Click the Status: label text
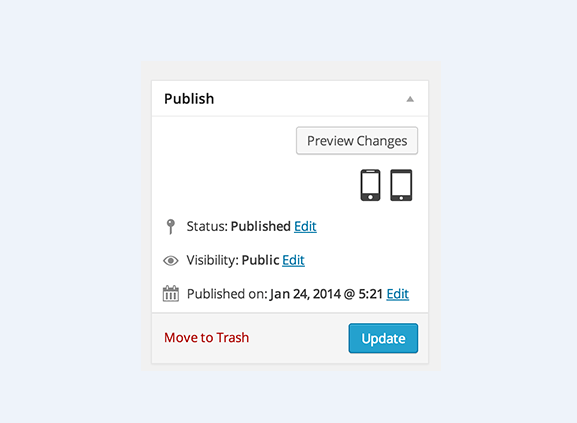Image resolution: width=577 pixels, height=423 pixels. [207, 226]
